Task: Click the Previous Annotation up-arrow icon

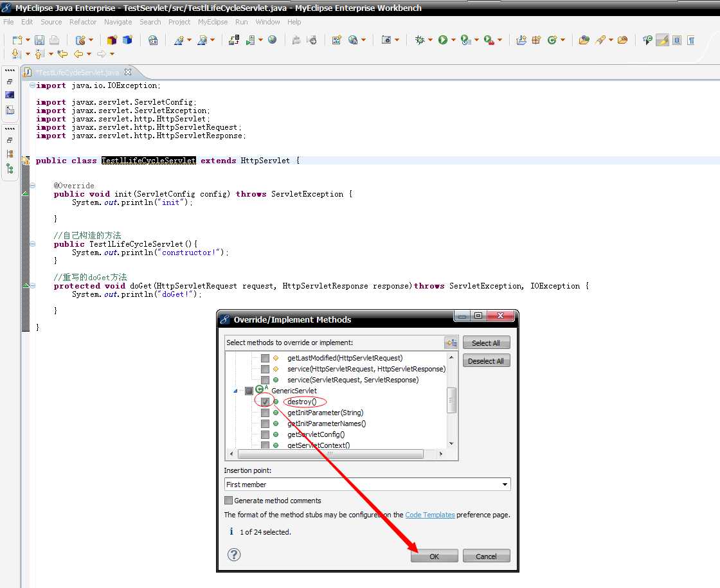Action: tap(40, 54)
